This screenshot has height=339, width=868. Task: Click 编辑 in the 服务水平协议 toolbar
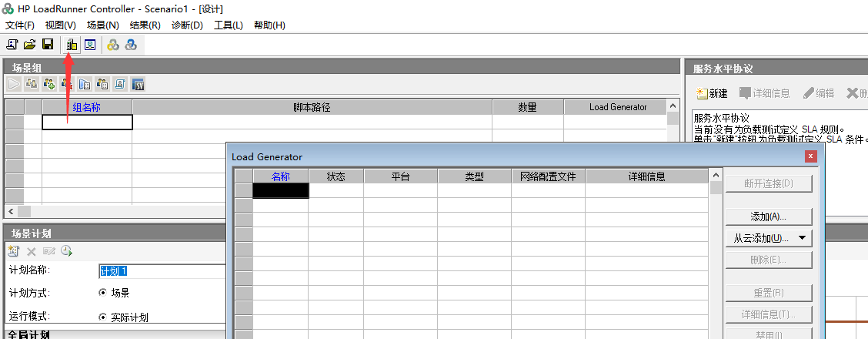pyautogui.click(x=818, y=93)
